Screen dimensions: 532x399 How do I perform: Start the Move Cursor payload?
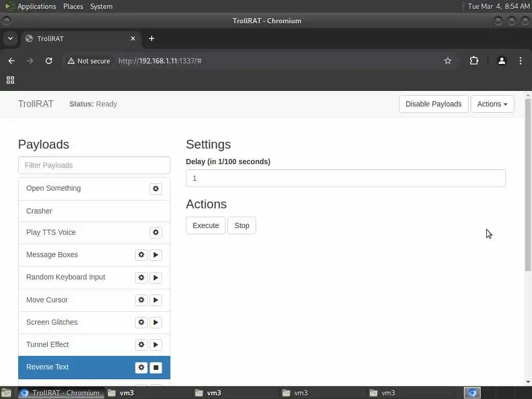pos(156,300)
